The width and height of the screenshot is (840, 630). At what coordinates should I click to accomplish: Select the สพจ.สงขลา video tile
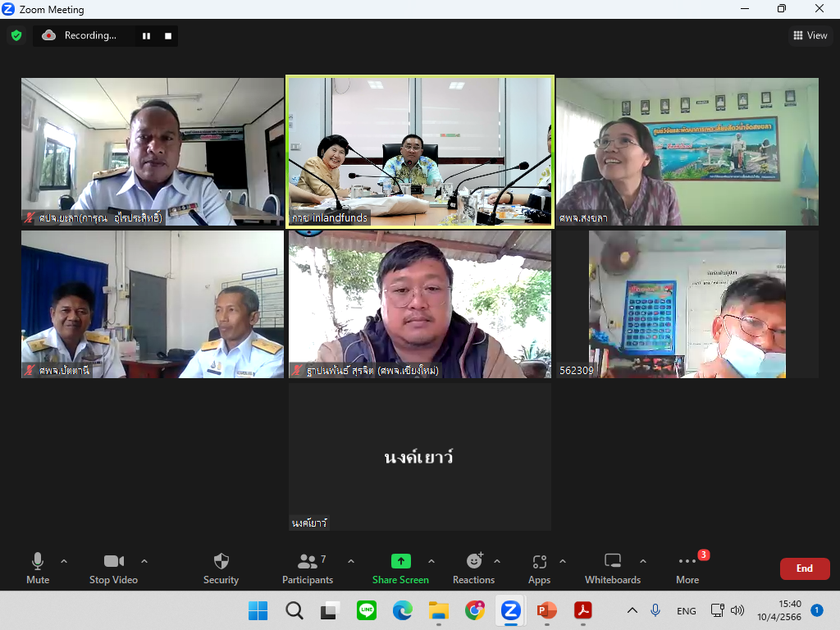pyautogui.click(x=687, y=152)
